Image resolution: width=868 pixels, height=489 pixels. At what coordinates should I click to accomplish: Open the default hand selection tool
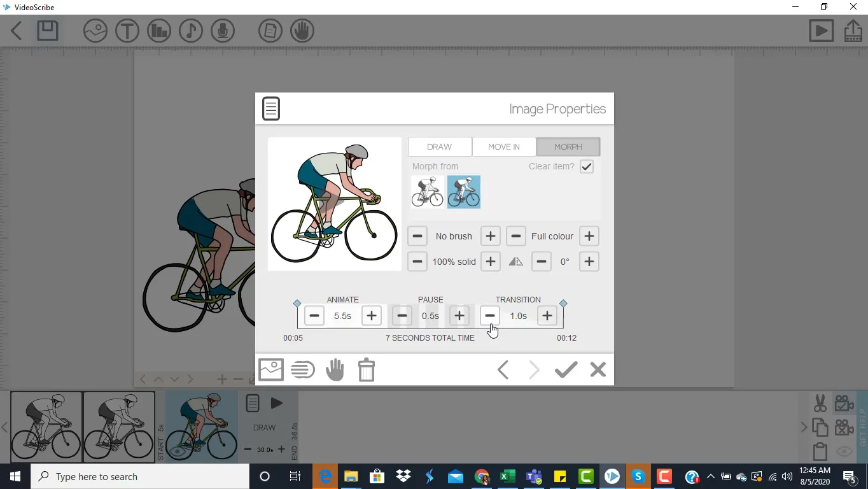(x=302, y=31)
